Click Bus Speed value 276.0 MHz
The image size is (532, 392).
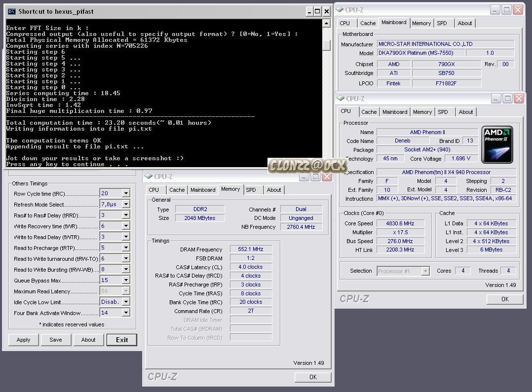point(400,241)
